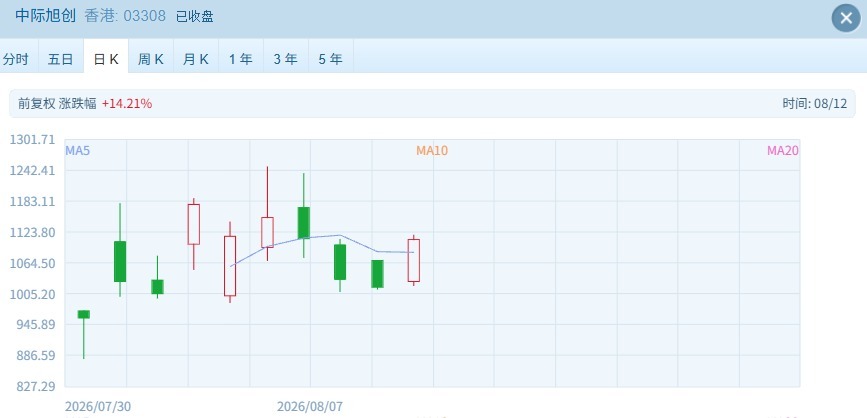Click the MA10 legend label
Screen dimensions: 867x418
(432, 150)
